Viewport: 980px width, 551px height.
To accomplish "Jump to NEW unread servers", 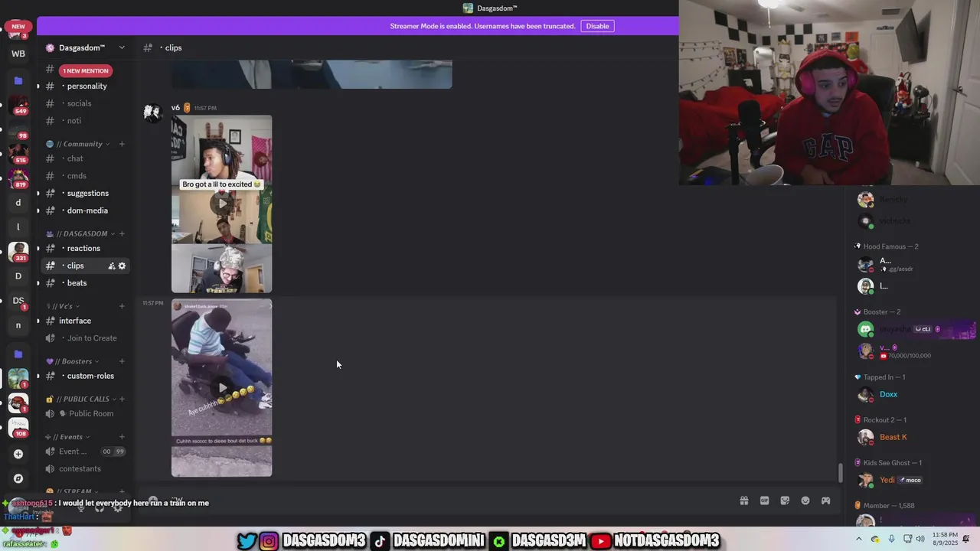I will [x=18, y=27].
